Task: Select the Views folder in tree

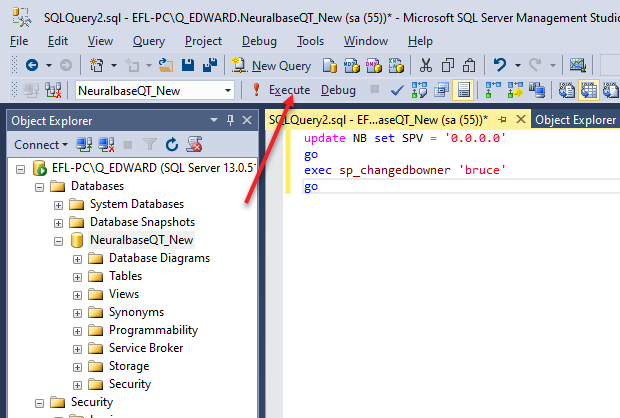Action: pos(124,294)
